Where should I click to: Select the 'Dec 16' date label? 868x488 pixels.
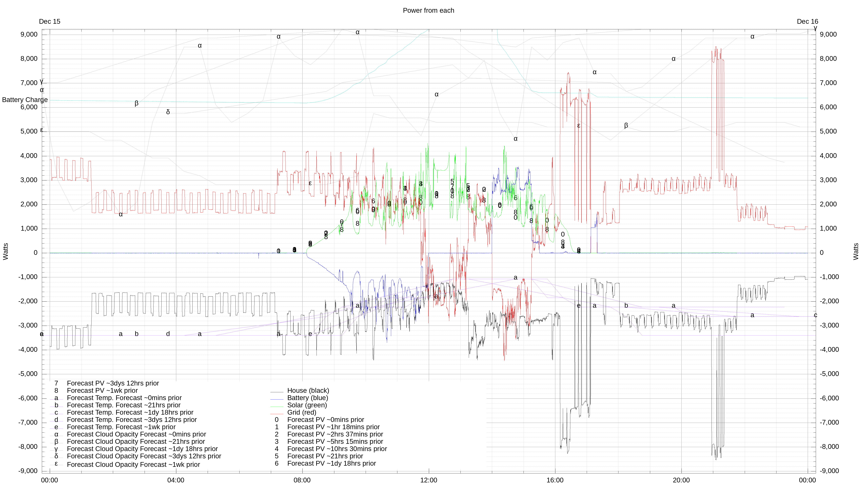(x=807, y=22)
